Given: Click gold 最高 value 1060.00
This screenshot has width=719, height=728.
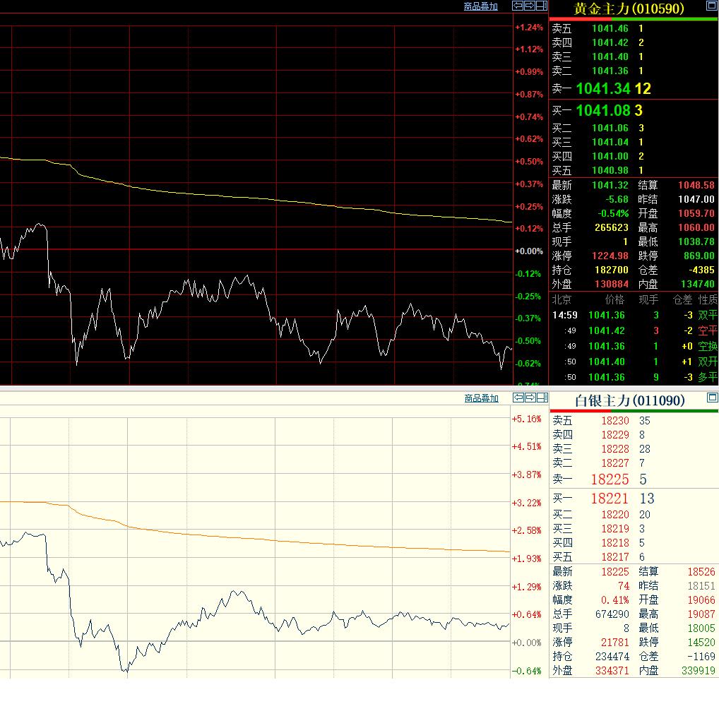Looking at the screenshot, I should click(x=696, y=227).
